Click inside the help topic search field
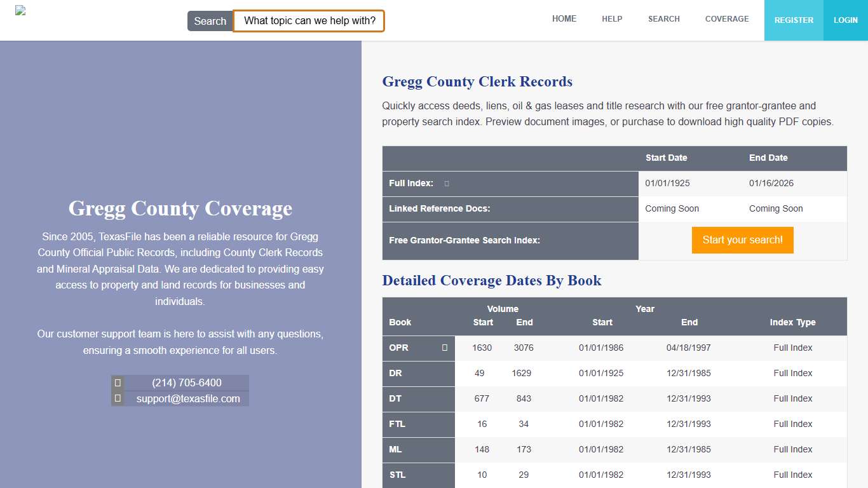Screen dimensions: 868x488 (309, 20)
